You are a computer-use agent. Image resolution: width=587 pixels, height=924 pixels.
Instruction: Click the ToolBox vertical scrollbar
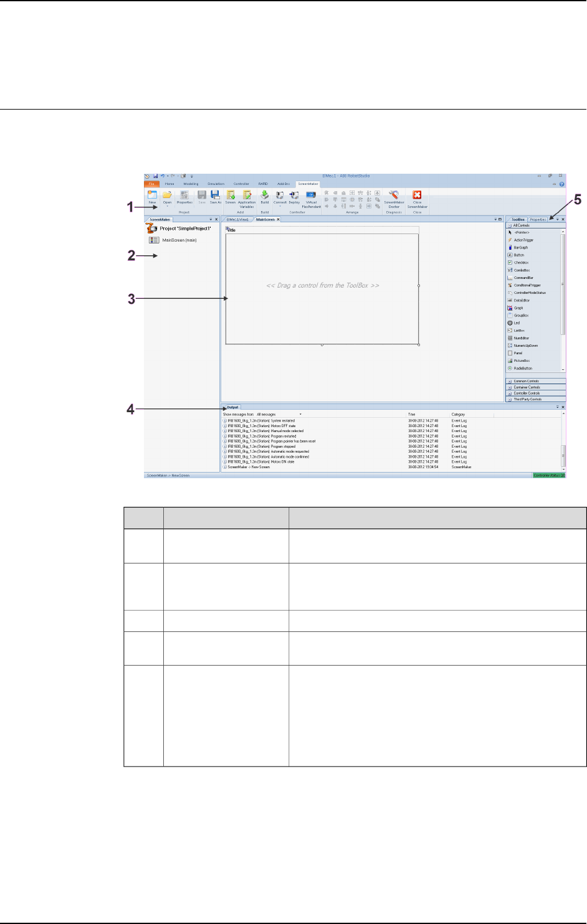pyautogui.click(x=563, y=301)
